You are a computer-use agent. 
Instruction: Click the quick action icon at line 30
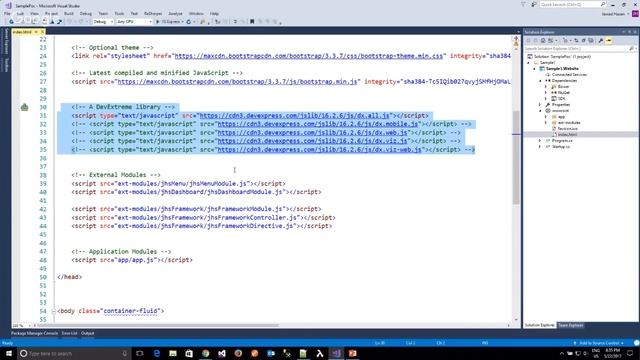coord(24,107)
